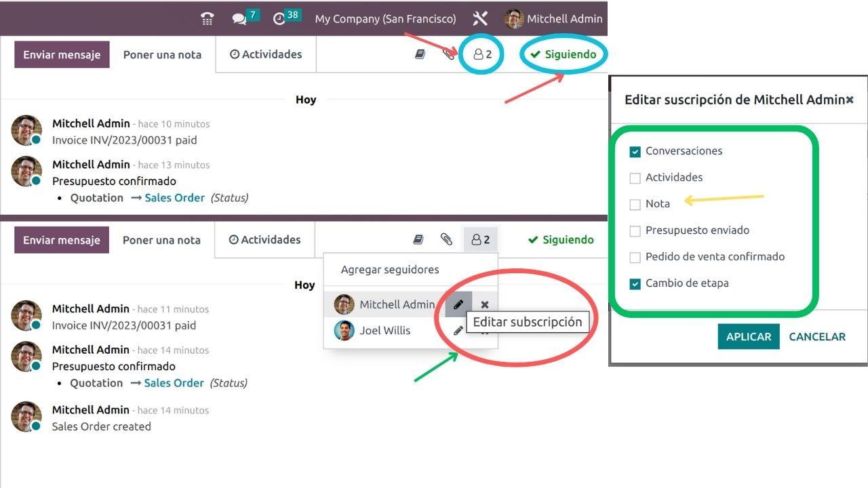The height and width of the screenshot is (488, 868).
Task: Remove Mitchell Admin follower with the X icon
Action: pos(485,304)
